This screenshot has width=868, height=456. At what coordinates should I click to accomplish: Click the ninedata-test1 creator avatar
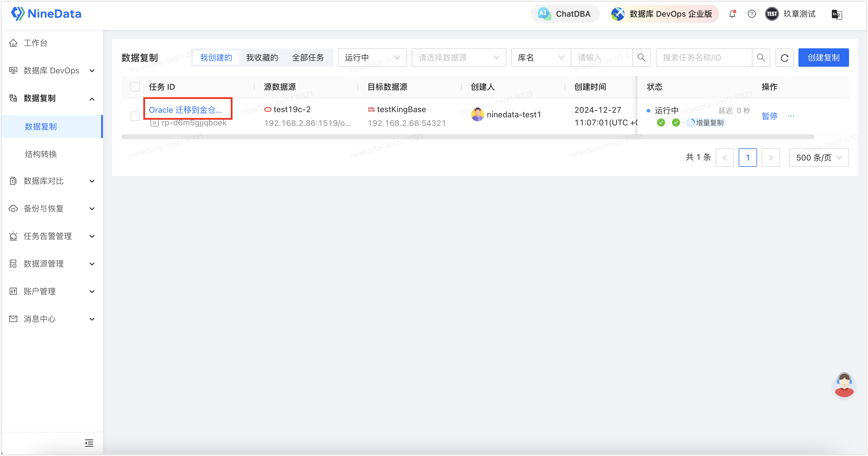coord(477,115)
